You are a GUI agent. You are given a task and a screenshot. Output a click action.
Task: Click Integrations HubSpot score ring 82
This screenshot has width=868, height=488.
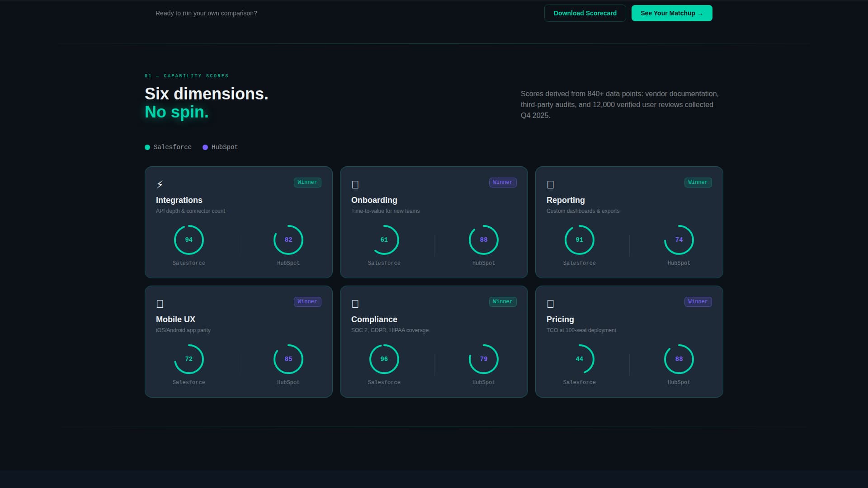click(x=288, y=240)
